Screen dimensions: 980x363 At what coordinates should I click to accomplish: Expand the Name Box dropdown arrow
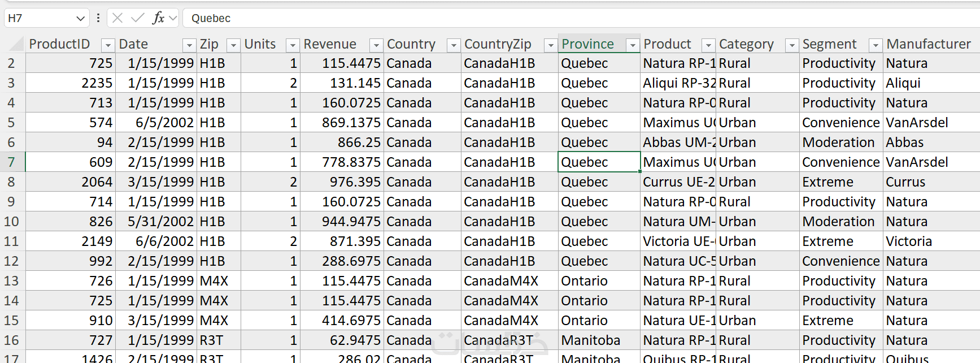(x=80, y=19)
